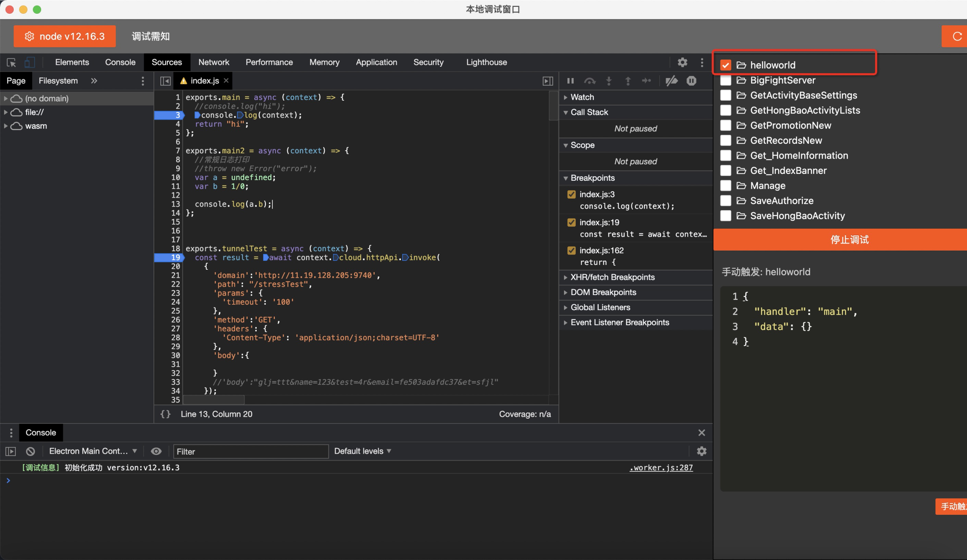Deactivate all breakpoints icon

pyautogui.click(x=671, y=81)
